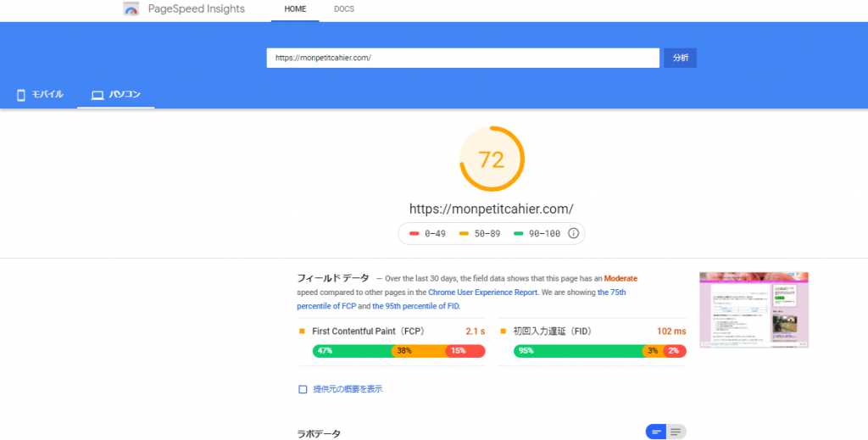Switch lab data to compact bar view

[656, 432]
